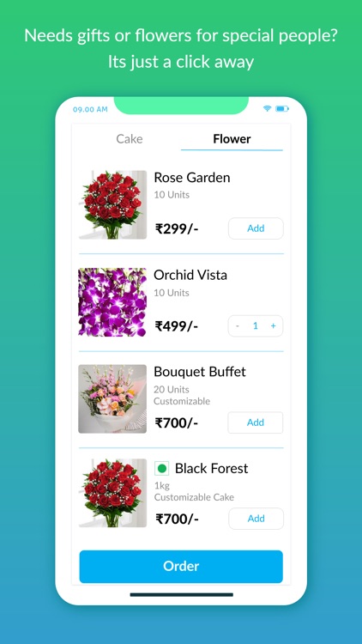Tap the blue Order button
Viewport: 362px width, 644px height.
pyautogui.click(x=181, y=567)
